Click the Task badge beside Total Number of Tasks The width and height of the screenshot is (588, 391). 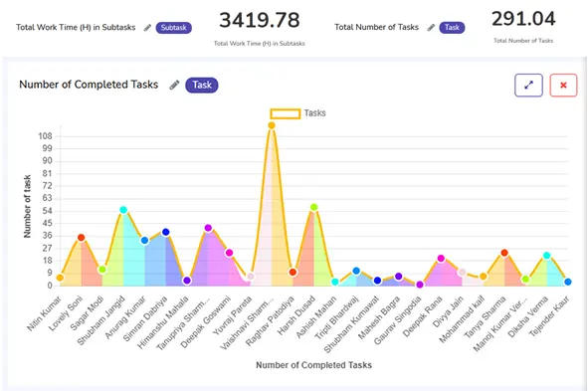pyautogui.click(x=452, y=27)
